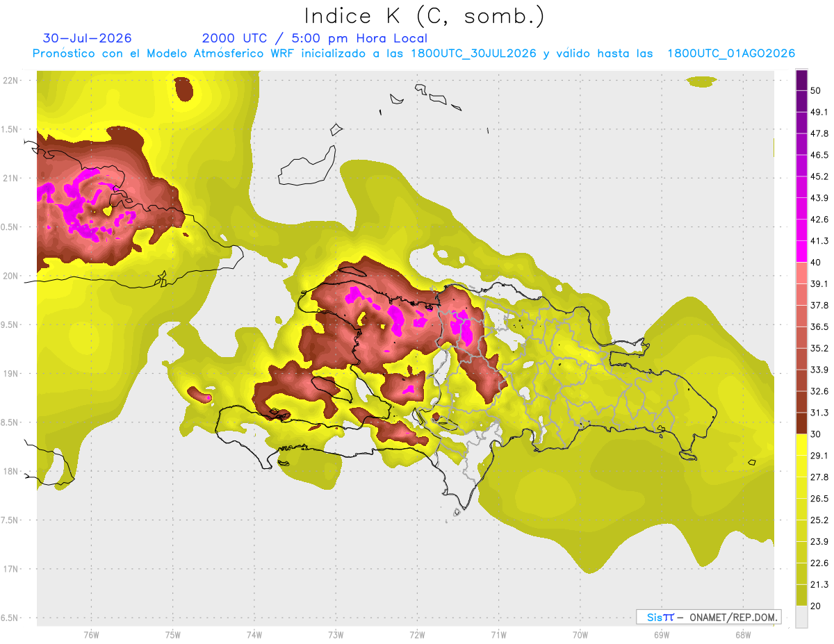Select the '30-Jul-2026' date text
Screen dimensions: 834x644
click(87, 38)
